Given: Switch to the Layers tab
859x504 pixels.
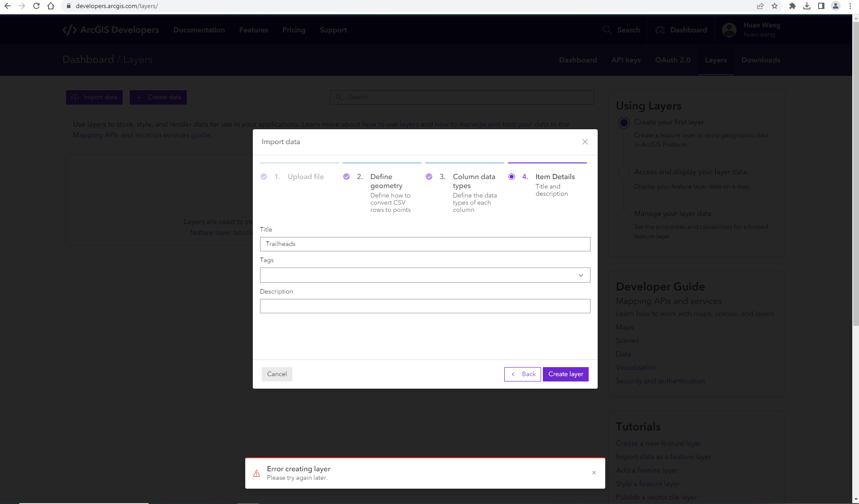Looking at the screenshot, I should 716,60.
